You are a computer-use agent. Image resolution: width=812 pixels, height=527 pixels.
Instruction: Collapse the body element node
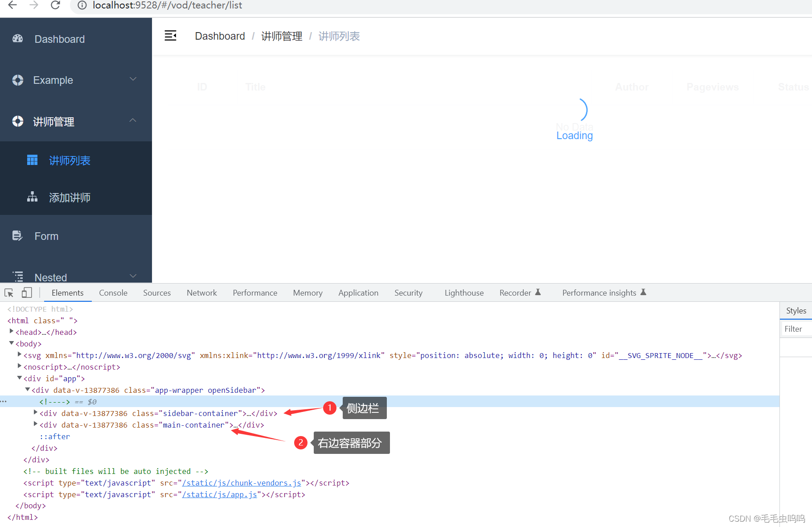click(12, 343)
